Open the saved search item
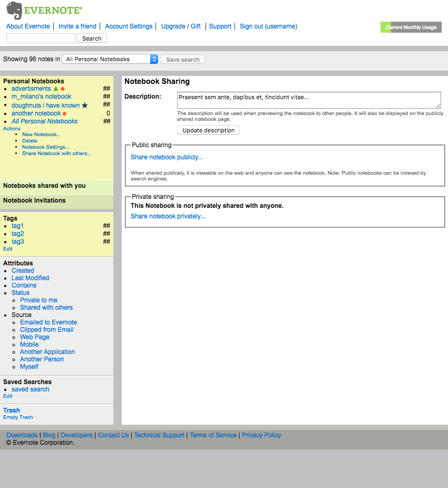The width and height of the screenshot is (448, 488). (31, 389)
